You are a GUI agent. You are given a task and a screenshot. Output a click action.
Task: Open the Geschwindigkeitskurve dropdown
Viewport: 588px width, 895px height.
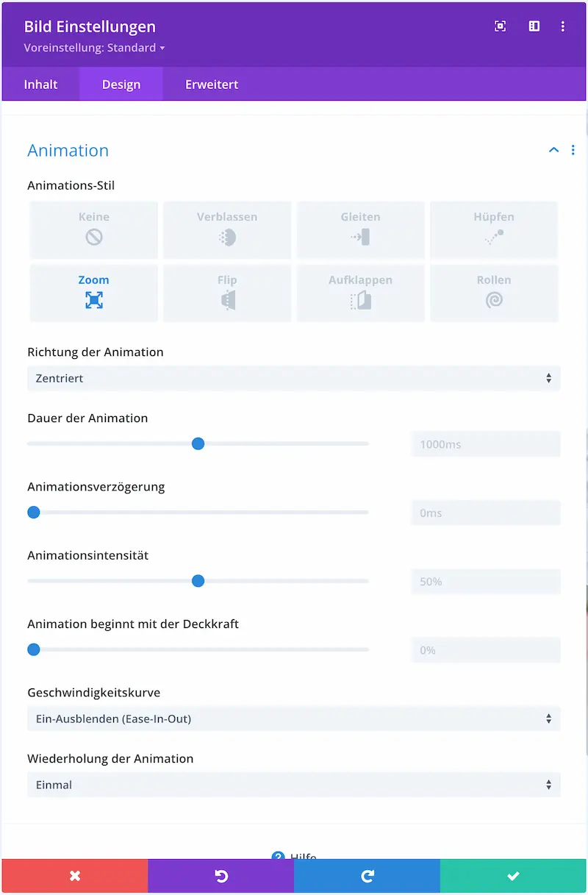click(x=294, y=719)
